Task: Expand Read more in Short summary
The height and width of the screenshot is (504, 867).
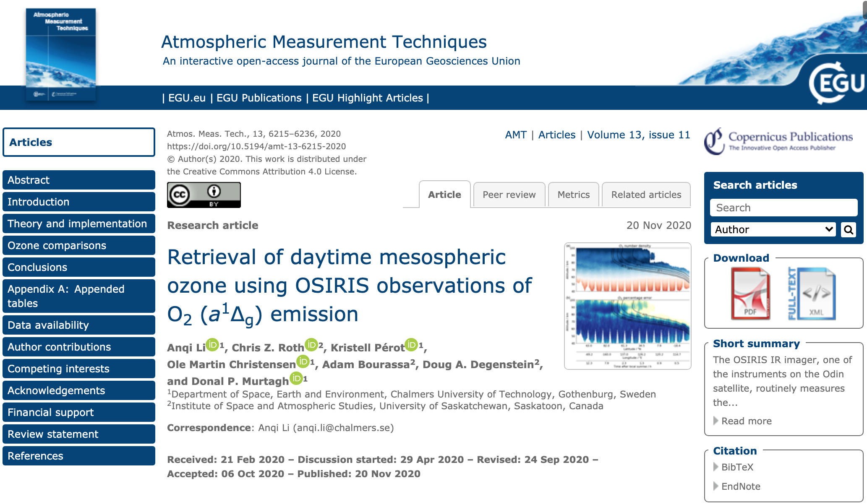Action: (x=746, y=421)
